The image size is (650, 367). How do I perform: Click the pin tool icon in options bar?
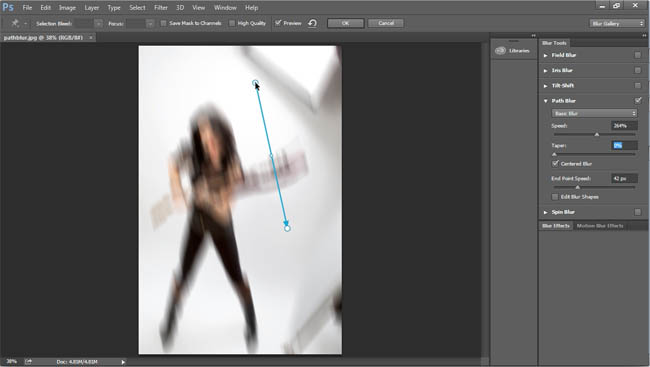15,23
